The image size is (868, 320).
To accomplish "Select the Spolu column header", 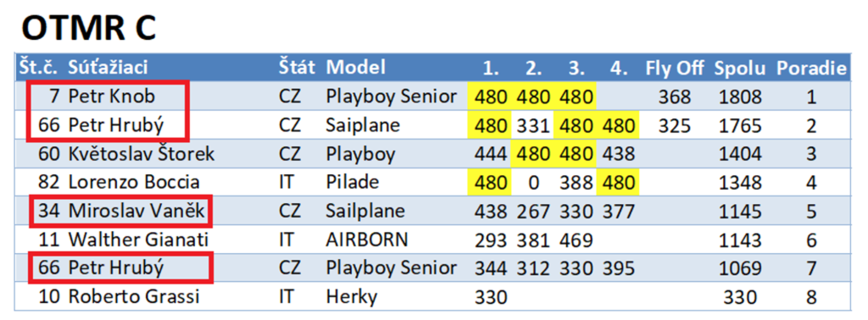I will click(739, 68).
